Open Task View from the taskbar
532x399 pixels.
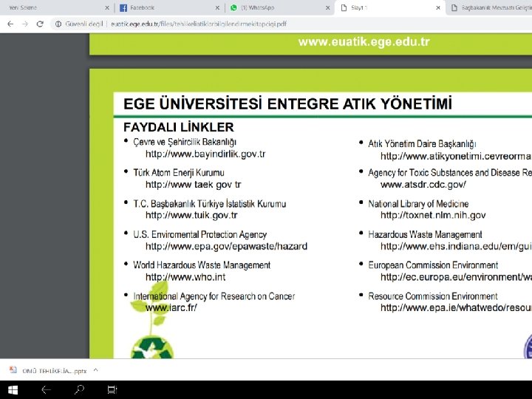pos(112,390)
